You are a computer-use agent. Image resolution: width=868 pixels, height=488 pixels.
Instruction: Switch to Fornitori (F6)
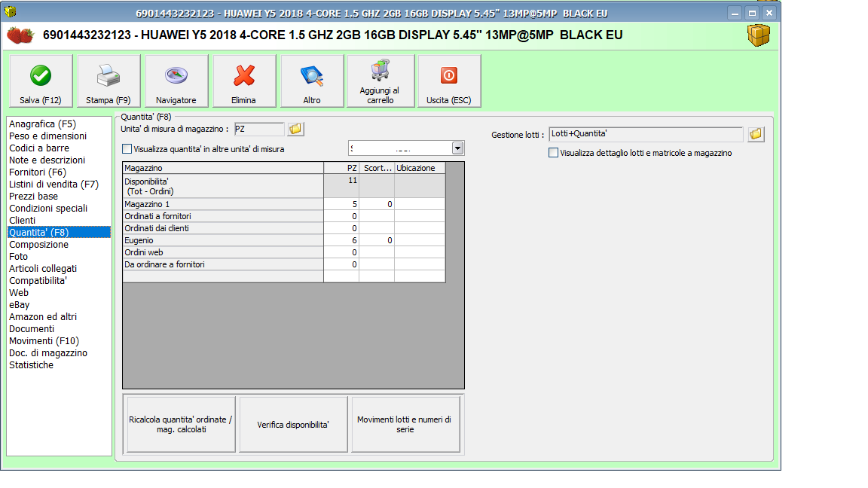coord(37,172)
